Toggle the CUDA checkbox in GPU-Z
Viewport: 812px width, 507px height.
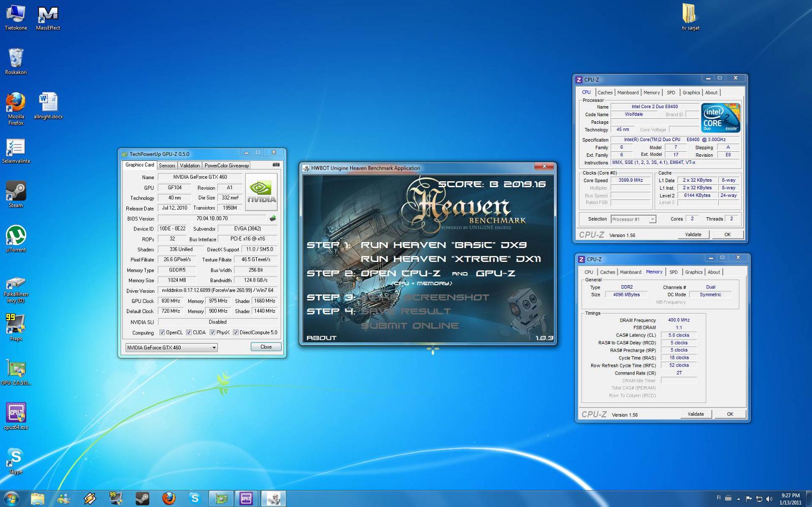189,332
